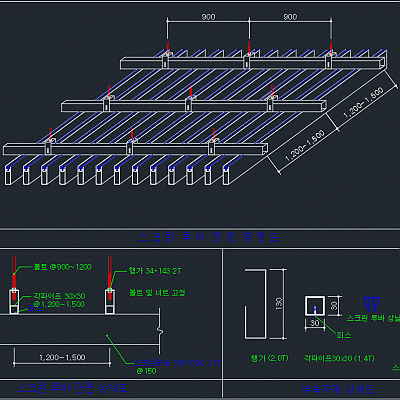Click the green spacing text '@1,200~1,500'

pos(59,304)
